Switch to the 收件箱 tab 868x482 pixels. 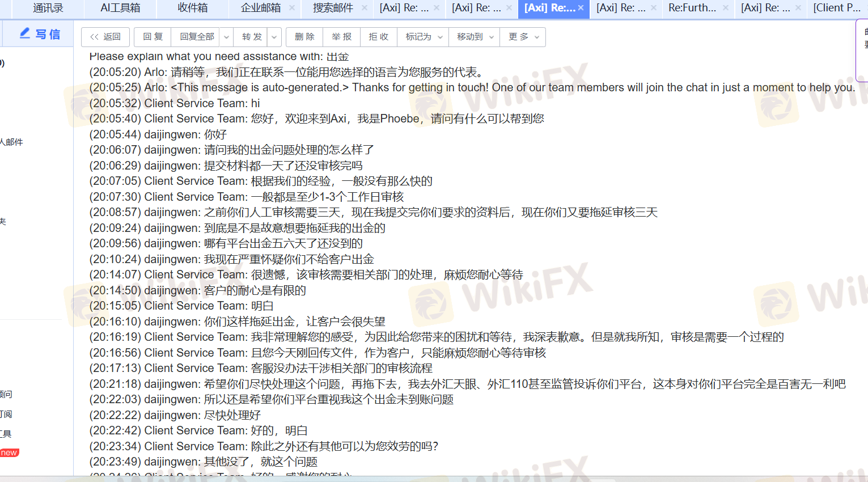tap(193, 8)
